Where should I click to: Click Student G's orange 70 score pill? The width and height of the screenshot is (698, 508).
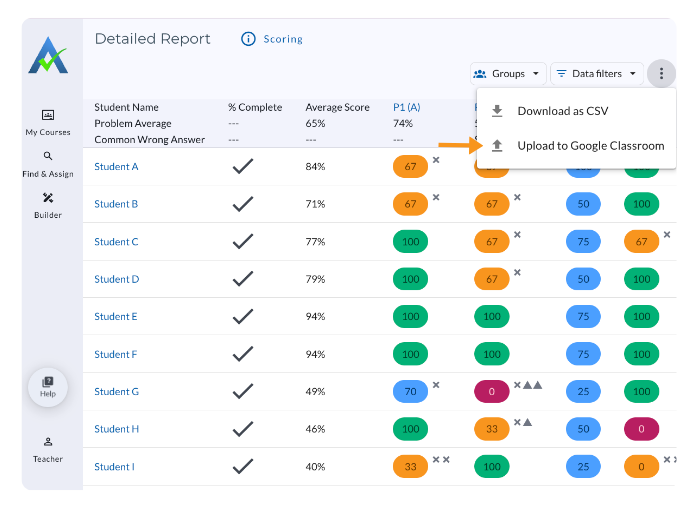point(410,392)
